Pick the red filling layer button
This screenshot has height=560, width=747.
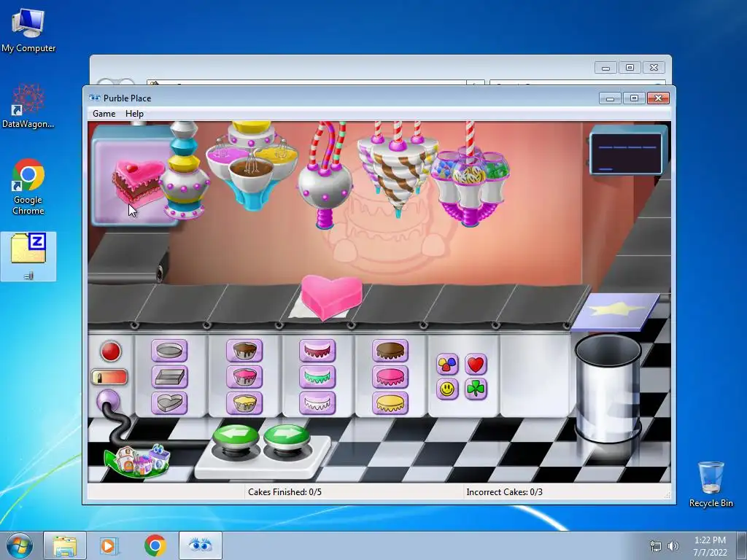[317, 351]
